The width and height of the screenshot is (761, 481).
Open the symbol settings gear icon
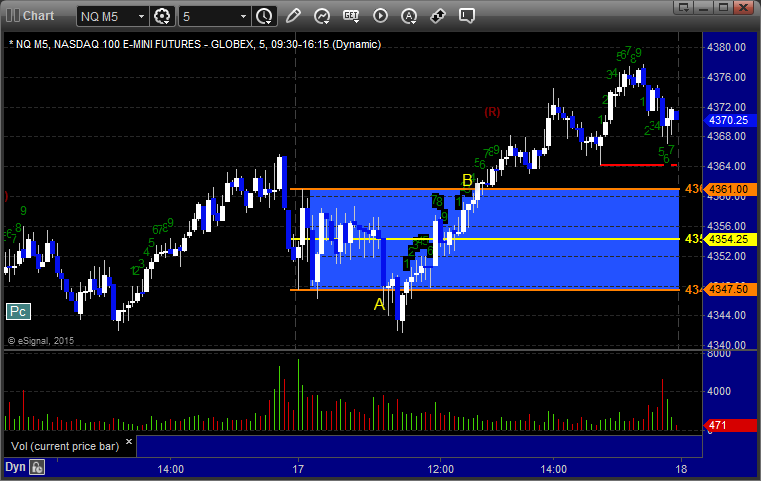[162, 17]
